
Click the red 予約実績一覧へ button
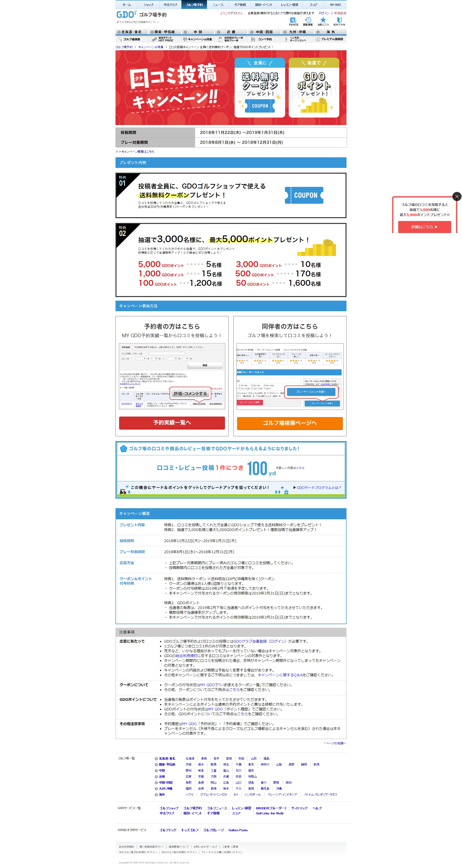(172, 423)
